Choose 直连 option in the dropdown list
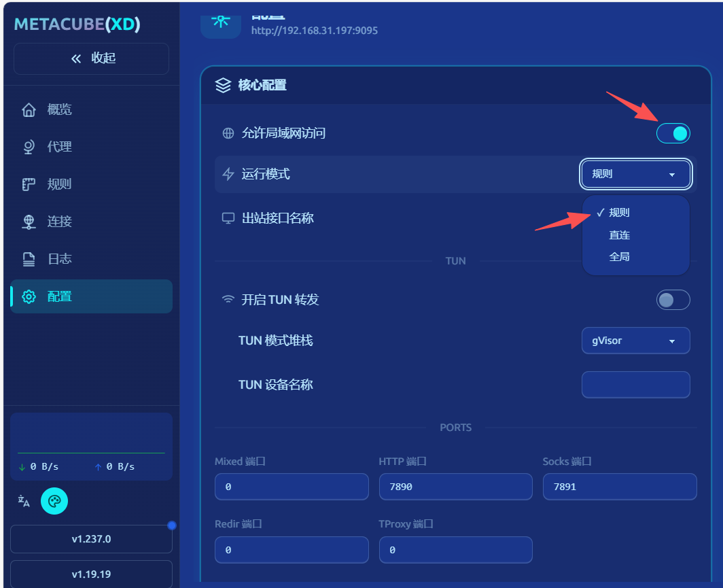This screenshot has width=723, height=588. tap(635, 235)
